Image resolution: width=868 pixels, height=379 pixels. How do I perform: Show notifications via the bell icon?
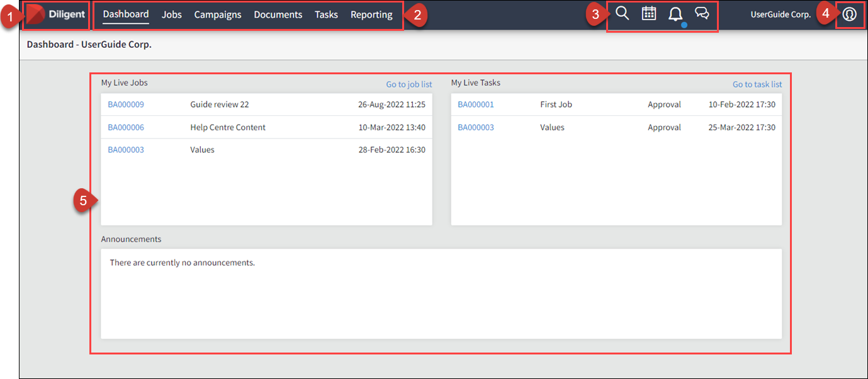(675, 14)
